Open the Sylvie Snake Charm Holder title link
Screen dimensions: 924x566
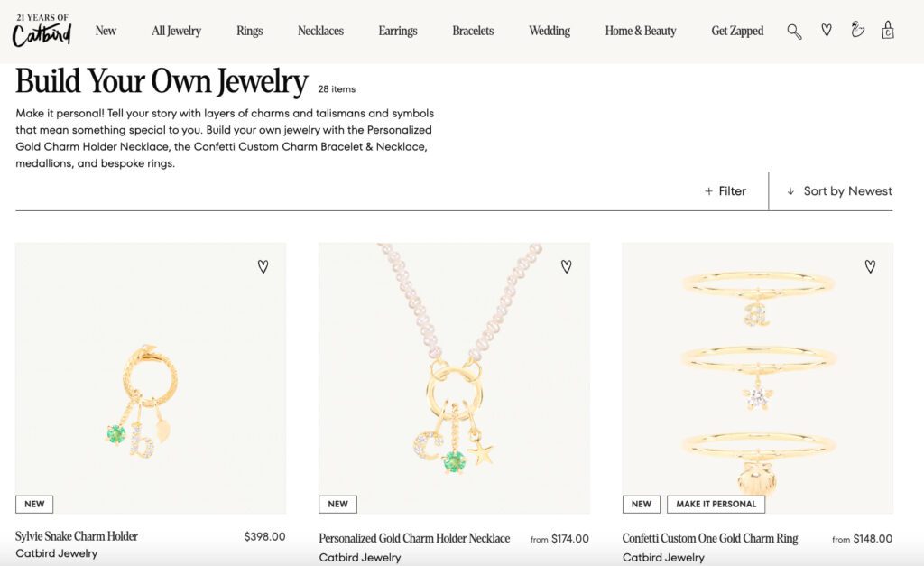tap(77, 536)
